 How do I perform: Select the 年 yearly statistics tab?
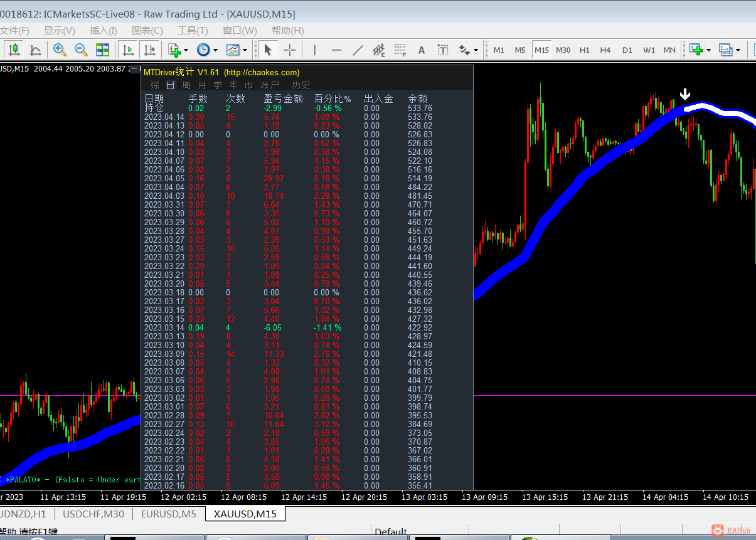point(233,85)
